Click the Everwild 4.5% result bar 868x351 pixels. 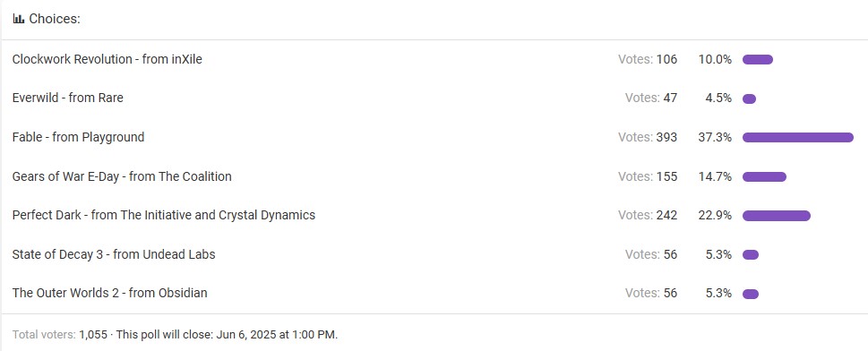pos(749,98)
